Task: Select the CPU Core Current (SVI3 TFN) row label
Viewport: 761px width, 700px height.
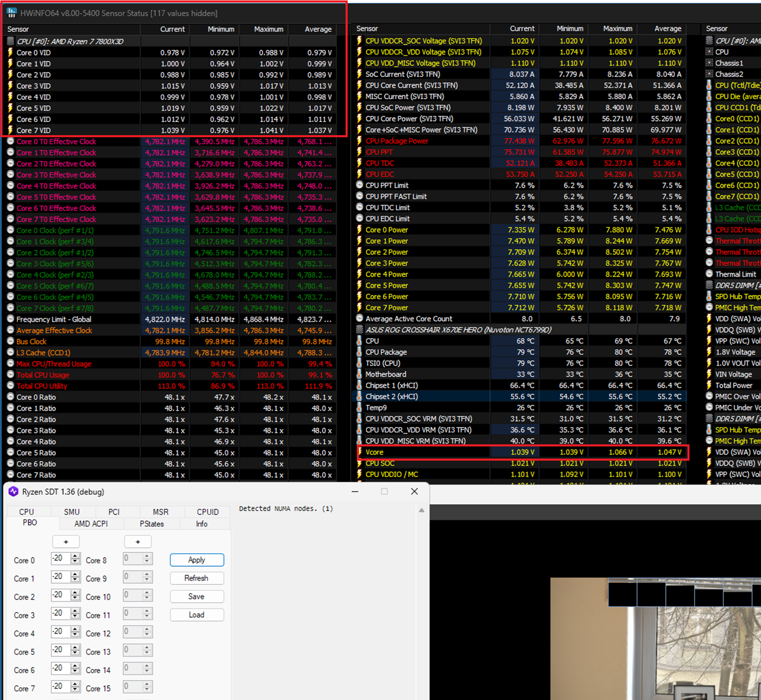Action: [412, 85]
